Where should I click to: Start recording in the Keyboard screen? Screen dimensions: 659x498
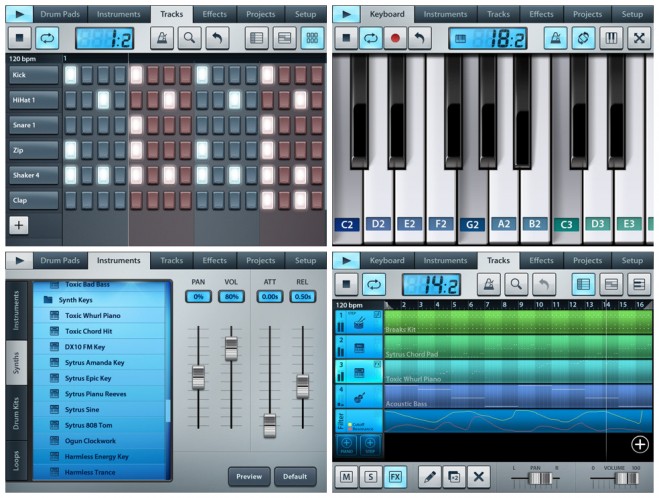(395, 38)
